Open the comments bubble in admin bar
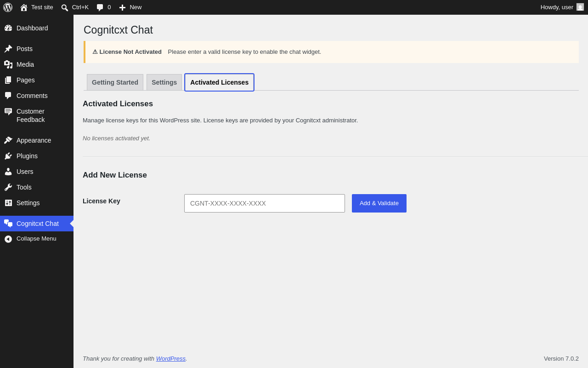 [100, 7]
